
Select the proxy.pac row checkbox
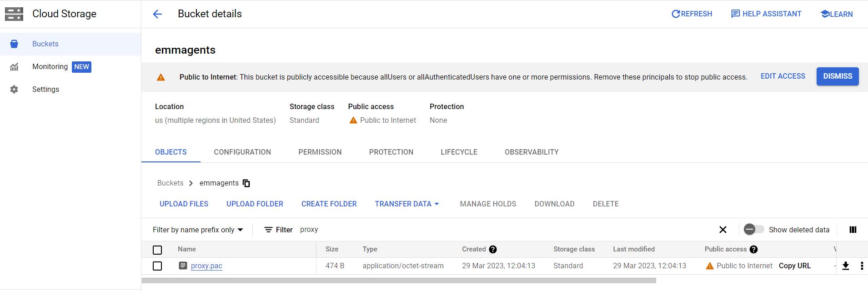coord(157,266)
